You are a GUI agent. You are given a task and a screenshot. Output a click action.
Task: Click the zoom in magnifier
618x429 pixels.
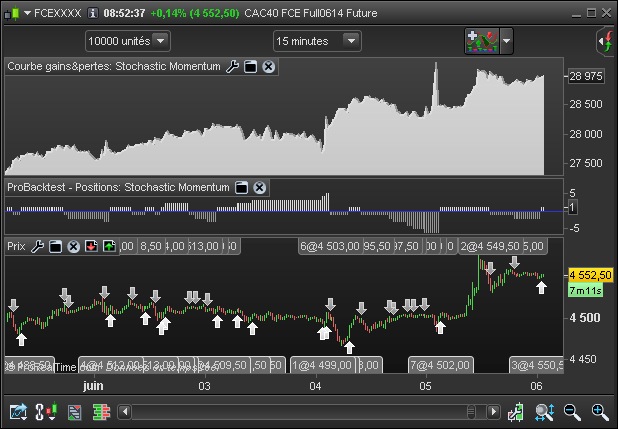tap(600, 412)
